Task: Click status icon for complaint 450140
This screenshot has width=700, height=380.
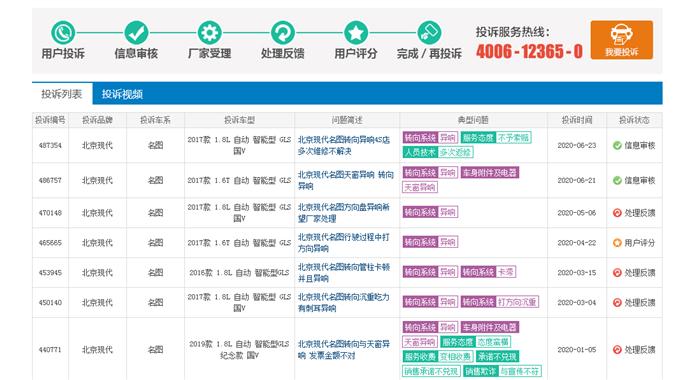Action: click(617, 303)
